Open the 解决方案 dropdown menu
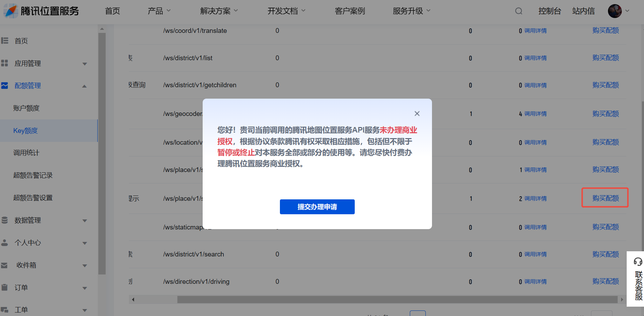 [x=219, y=11]
